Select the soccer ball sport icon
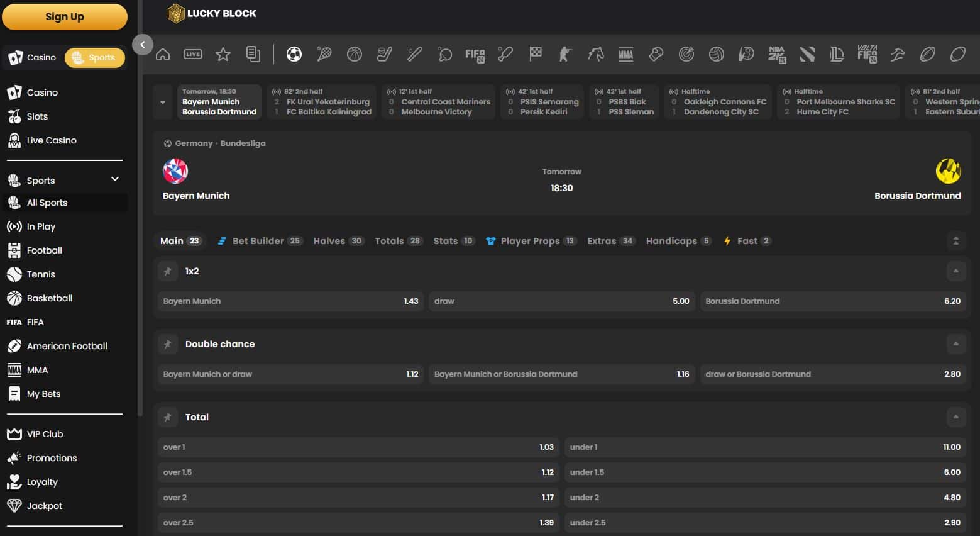980x536 pixels. [294, 55]
